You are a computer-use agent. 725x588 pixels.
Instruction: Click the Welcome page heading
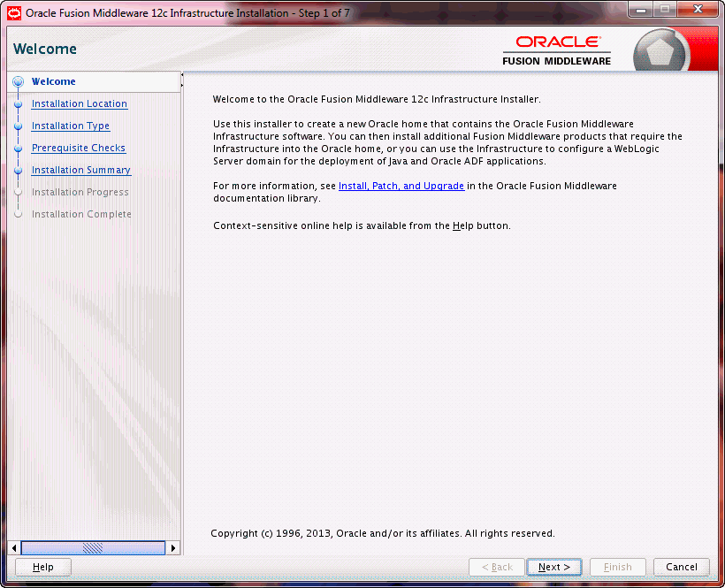tap(45, 49)
